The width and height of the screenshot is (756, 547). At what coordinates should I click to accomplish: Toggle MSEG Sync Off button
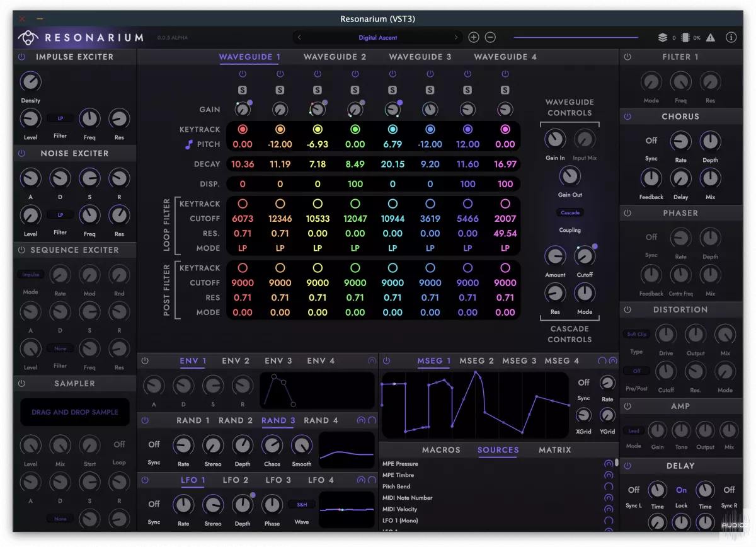[x=584, y=383]
